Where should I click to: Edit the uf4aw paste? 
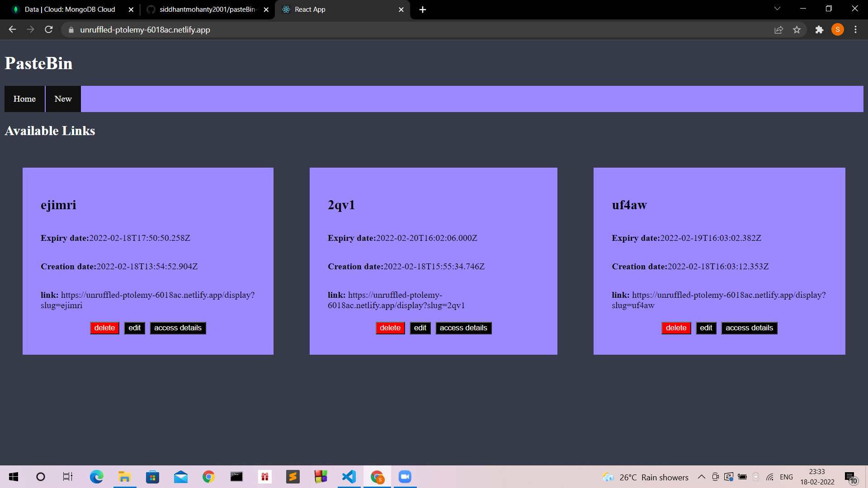[x=706, y=328]
